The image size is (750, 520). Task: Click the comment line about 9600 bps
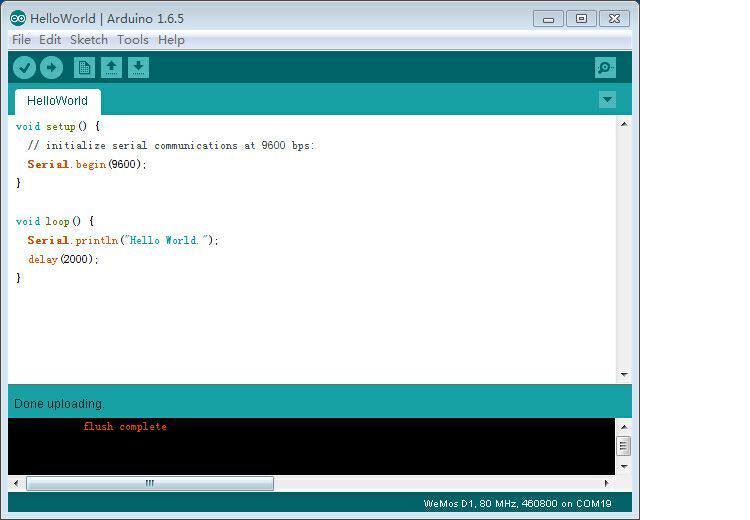click(x=171, y=145)
